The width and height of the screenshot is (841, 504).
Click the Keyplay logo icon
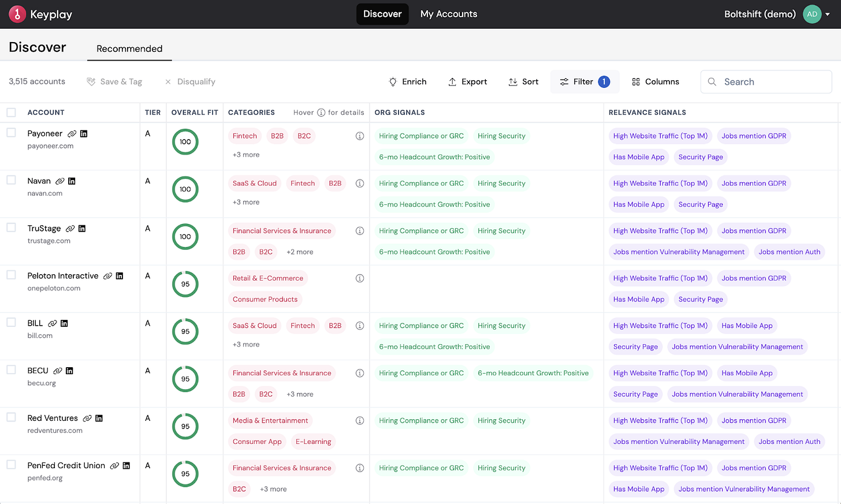tap(17, 14)
